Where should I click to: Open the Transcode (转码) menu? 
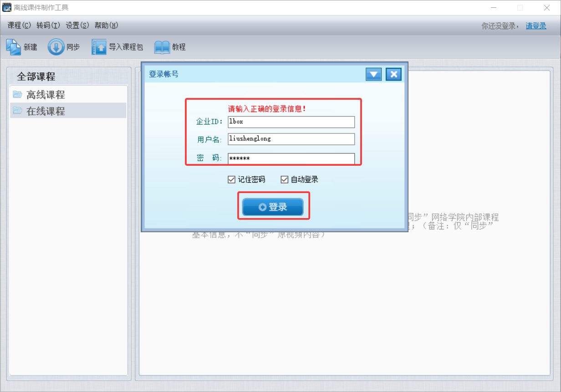(x=48, y=25)
